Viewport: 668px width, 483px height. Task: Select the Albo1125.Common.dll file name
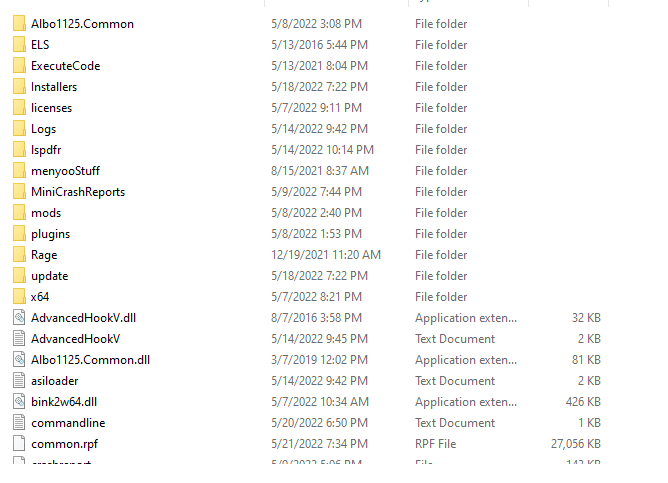[90, 360]
